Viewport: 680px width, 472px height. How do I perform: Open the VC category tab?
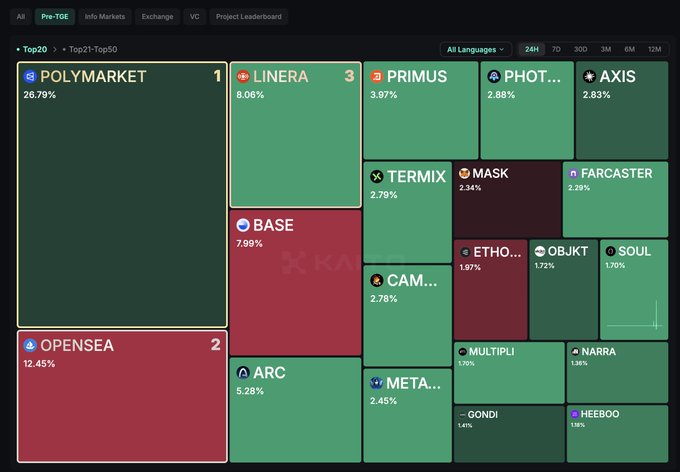click(194, 16)
